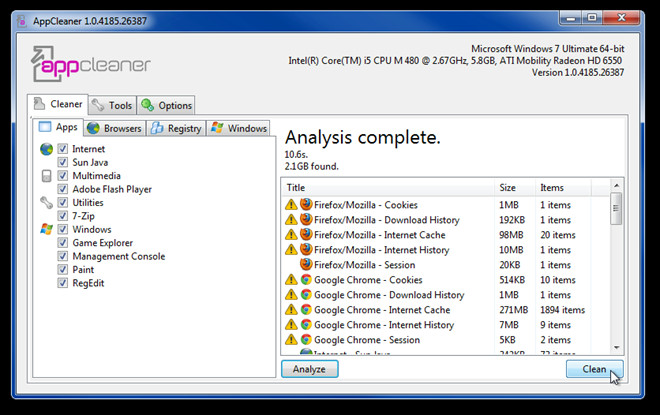Uncheck the Sun Java checkbox
The width and height of the screenshot is (660, 415).
tap(62, 162)
